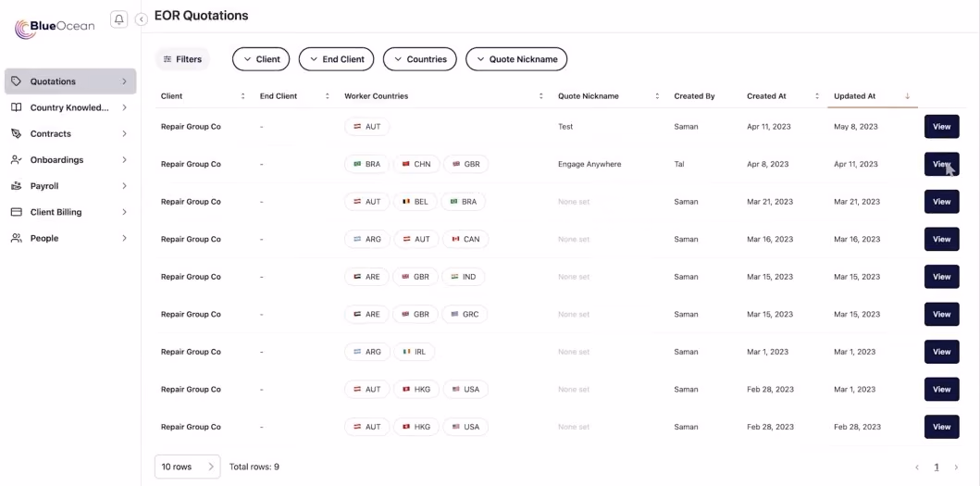
Task: Open the Quote Nickname filter dropdown
Action: pos(516,59)
